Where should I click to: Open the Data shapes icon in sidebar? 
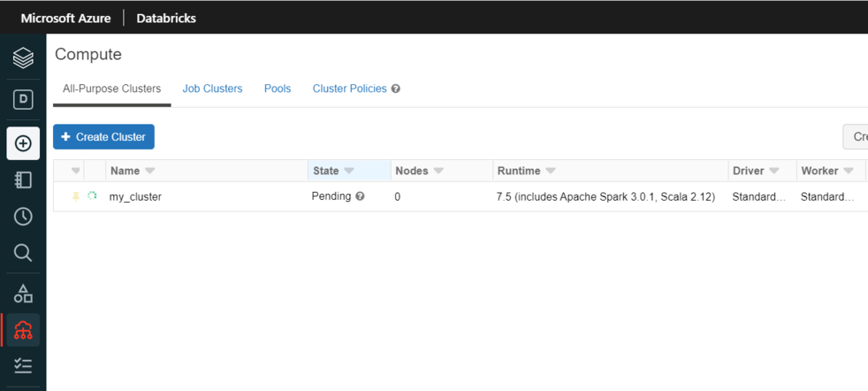pyautogui.click(x=23, y=294)
